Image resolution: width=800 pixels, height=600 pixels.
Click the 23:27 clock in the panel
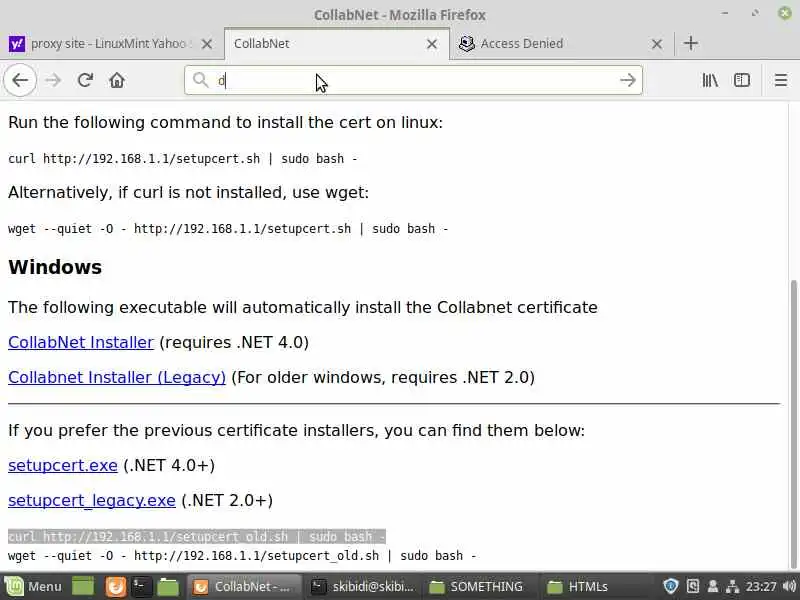pos(761,586)
